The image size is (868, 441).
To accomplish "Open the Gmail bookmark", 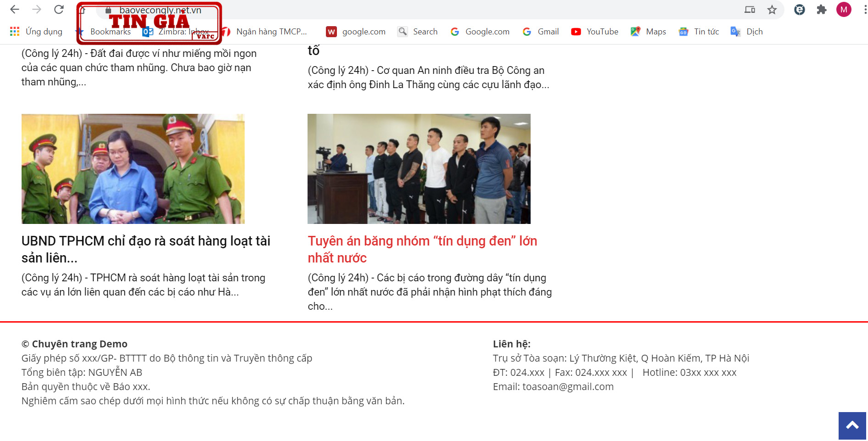I will click(x=541, y=32).
